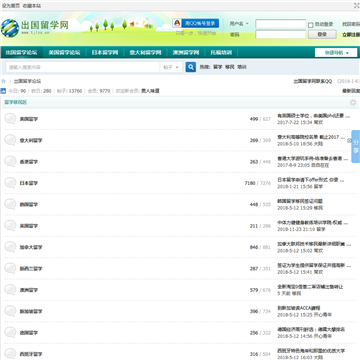The height and width of the screenshot is (360, 360).
Task: Collapse the 留学移民区 section with round icon
Action: pyautogui.click(x=353, y=103)
